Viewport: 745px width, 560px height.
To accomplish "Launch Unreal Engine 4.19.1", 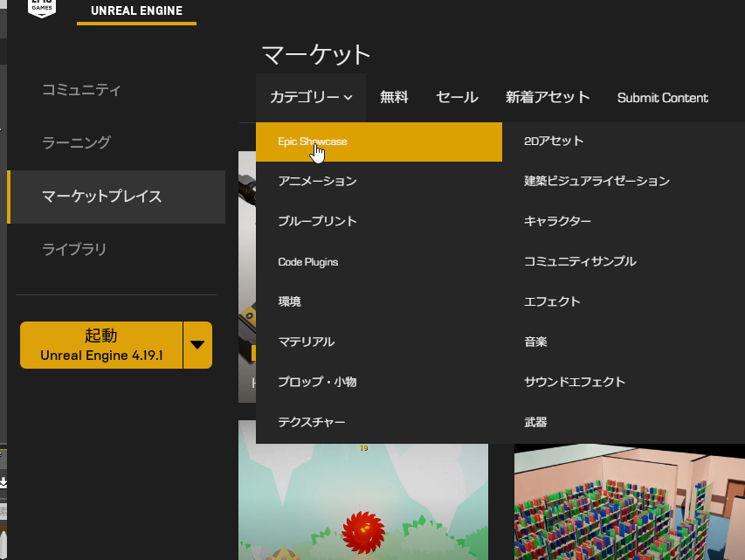I will click(x=100, y=345).
